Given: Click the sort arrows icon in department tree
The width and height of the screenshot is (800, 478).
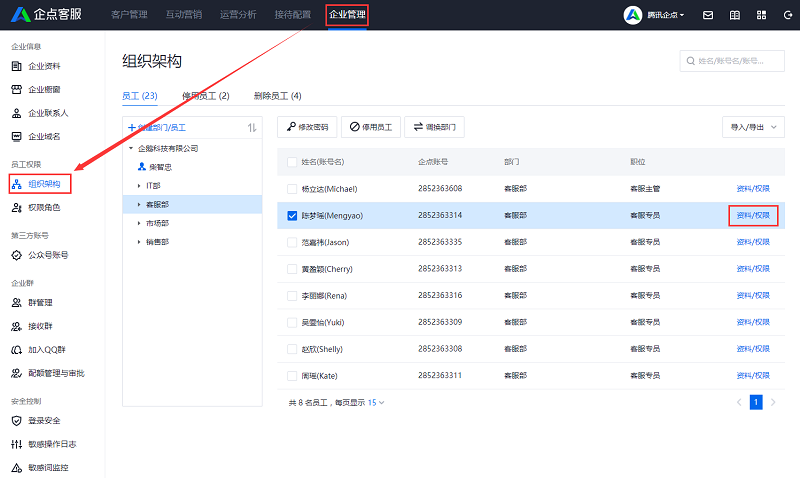Looking at the screenshot, I should click(252, 127).
